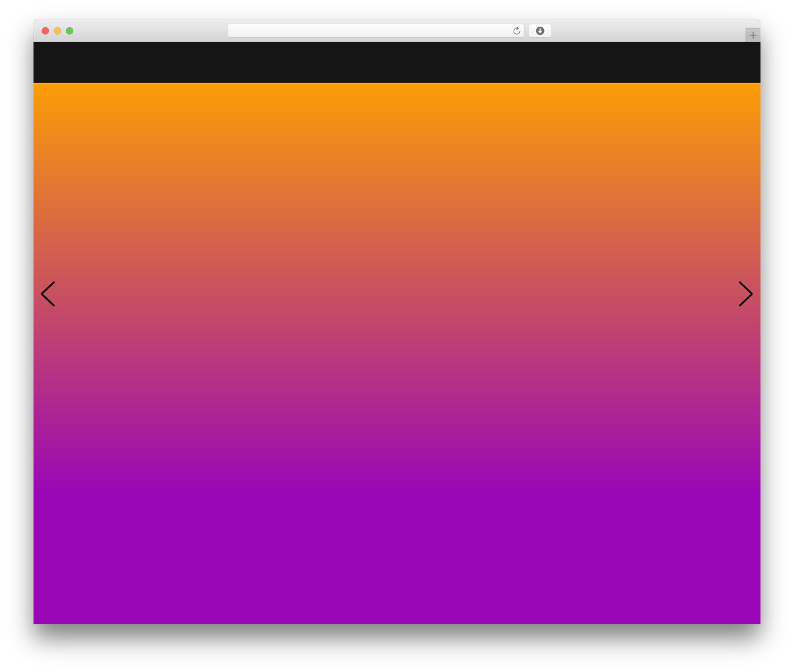
Task: Open a new tab with plus button
Action: click(x=753, y=35)
